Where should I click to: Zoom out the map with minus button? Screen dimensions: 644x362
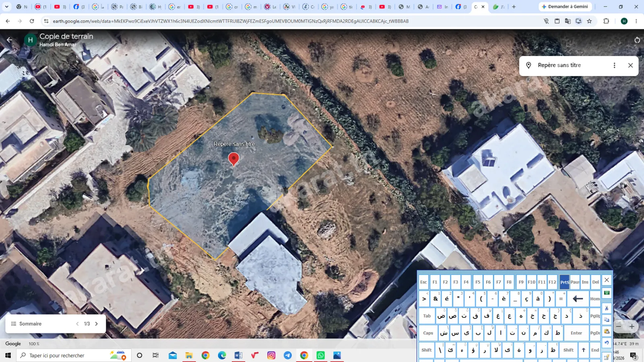[x=619, y=327]
